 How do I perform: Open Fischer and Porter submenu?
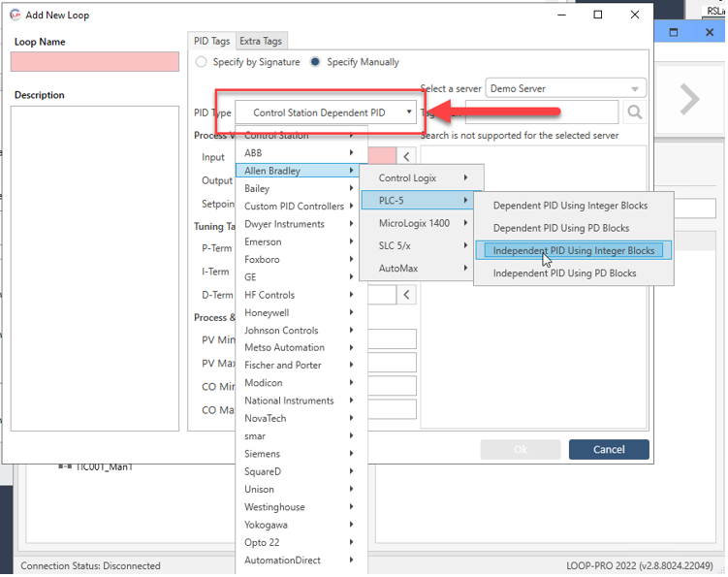(300, 366)
